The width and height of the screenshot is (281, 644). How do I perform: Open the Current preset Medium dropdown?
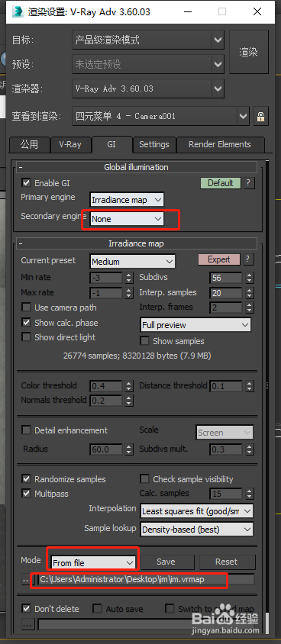132,261
